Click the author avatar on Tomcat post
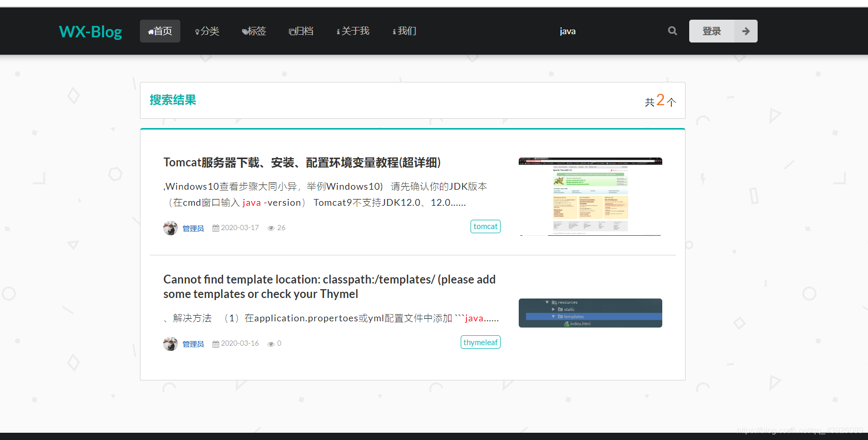 pyautogui.click(x=170, y=228)
